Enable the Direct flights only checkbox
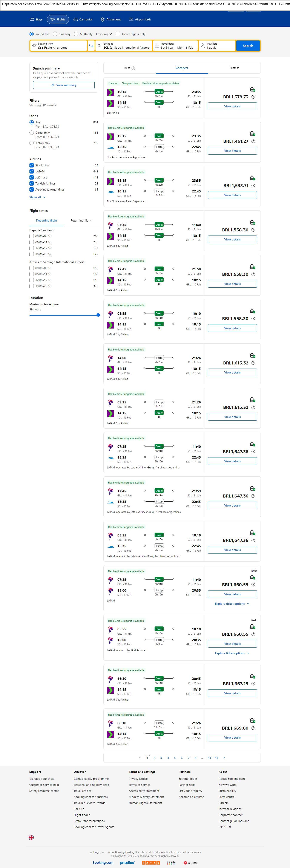This screenshot has width=290, height=868. click(118, 34)
